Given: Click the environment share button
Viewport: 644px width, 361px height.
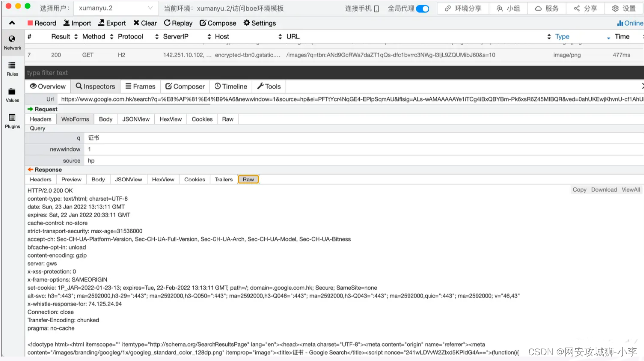Looking at the screenshot, I should [463, 8].
